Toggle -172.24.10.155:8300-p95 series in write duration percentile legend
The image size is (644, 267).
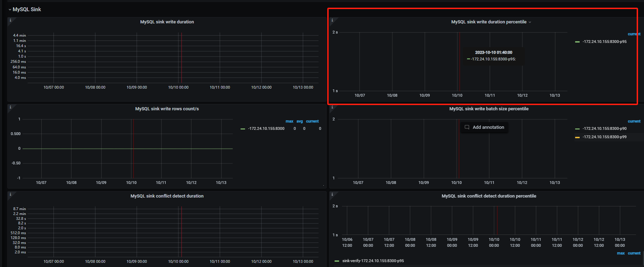point(604,42)
